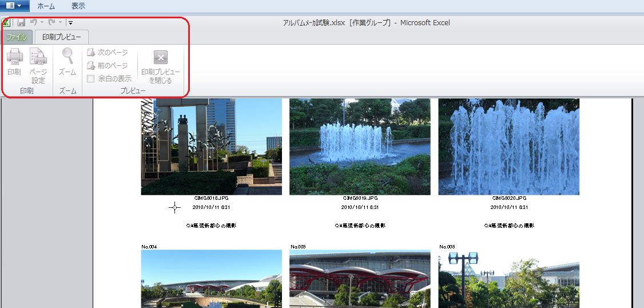This screenshot has width=644, height=308.
Task: Open ページ設定 (Page Setup)
Action: click(38, 57)
